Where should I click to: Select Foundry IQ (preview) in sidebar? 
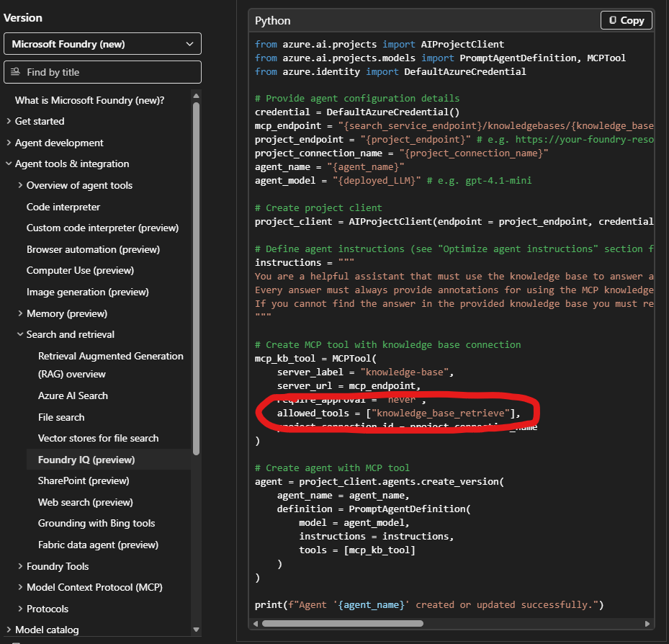86,460
